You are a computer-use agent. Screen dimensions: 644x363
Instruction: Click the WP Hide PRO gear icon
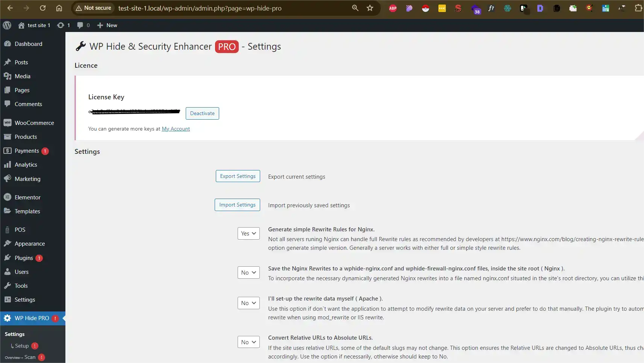(7, 318)
